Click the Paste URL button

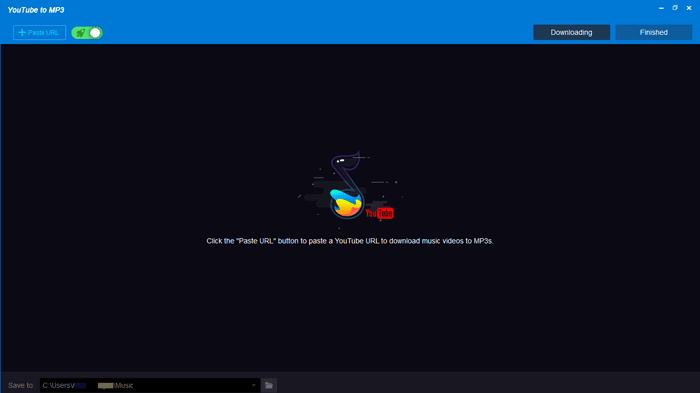coord(39,33)
